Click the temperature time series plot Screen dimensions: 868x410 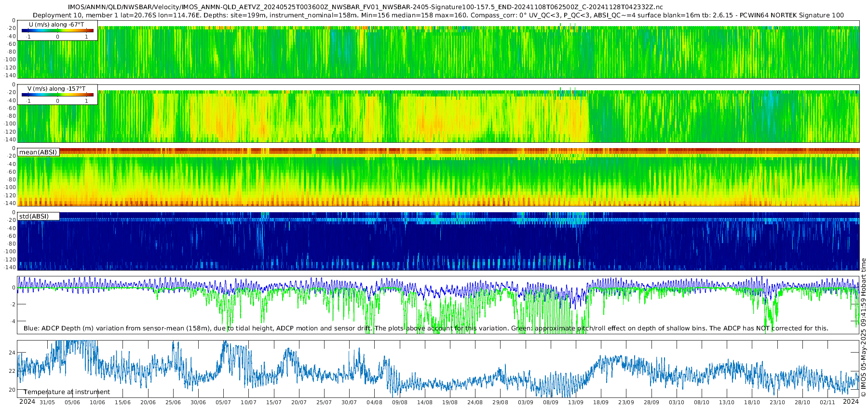click(x=438, y=369)
